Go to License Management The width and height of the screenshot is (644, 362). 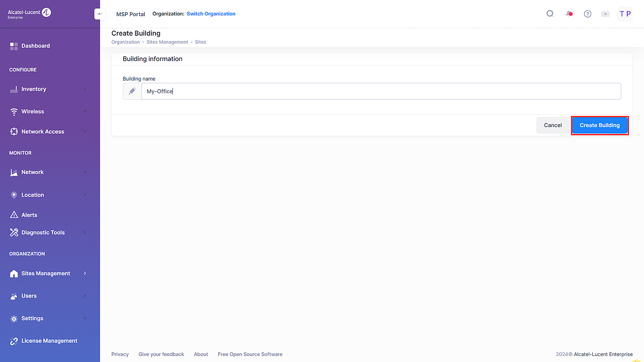pyautogui.click(x=49, y=341)
